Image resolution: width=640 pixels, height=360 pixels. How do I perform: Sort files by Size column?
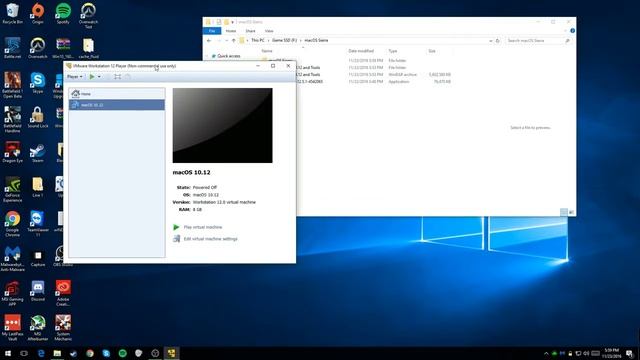coord(432,51)
